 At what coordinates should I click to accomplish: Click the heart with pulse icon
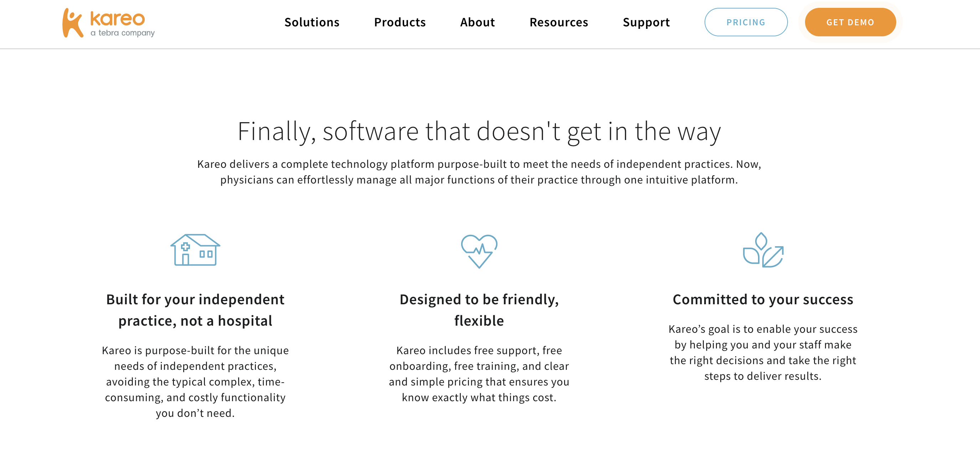pos(479,251)
